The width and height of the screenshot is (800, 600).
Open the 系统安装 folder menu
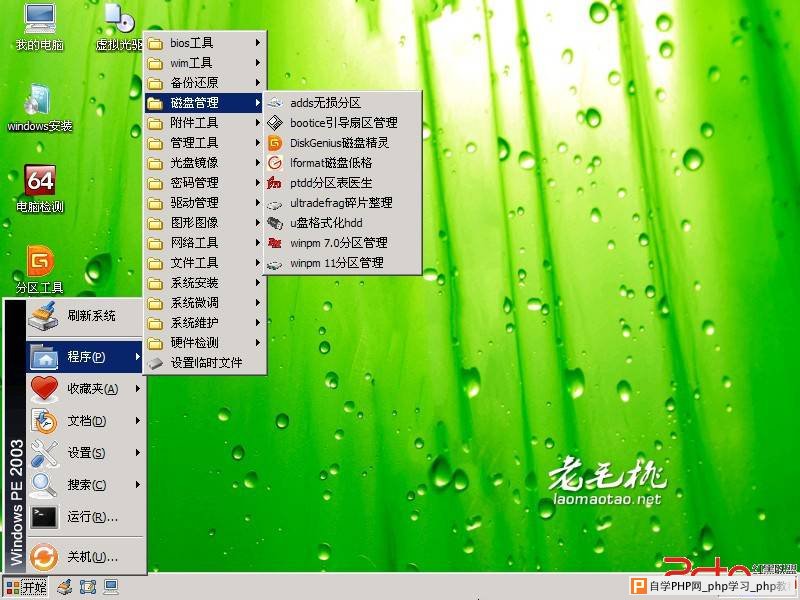205,283
